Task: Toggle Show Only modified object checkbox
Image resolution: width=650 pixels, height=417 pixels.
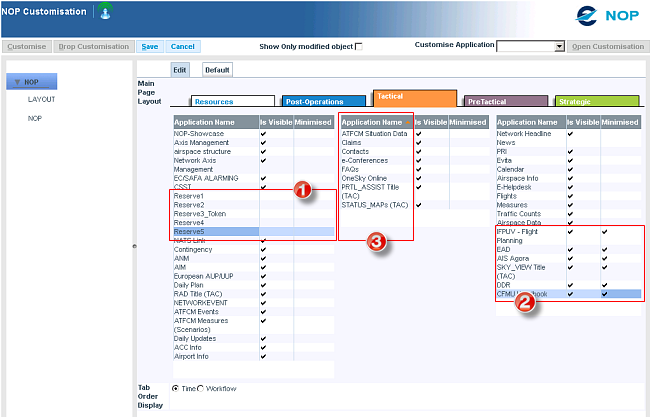Action: click(360, 46)
